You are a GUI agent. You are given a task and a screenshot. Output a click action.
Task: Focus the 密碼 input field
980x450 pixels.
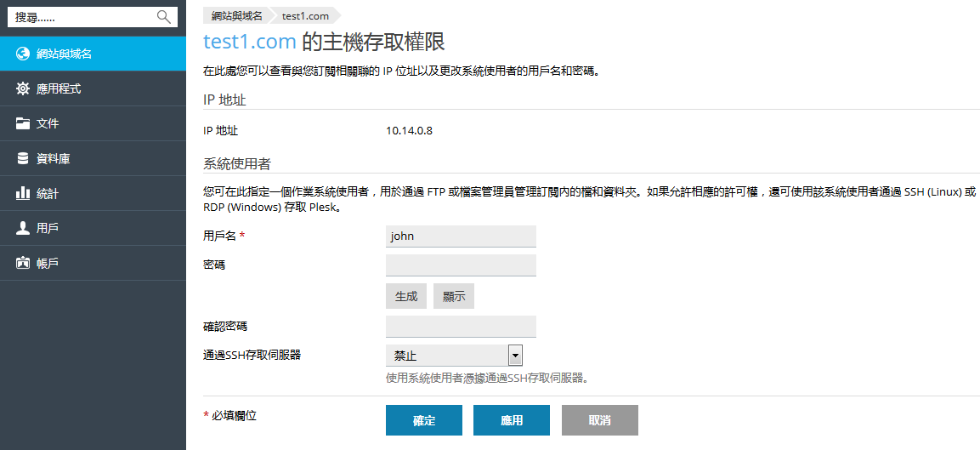coord(461,265)
